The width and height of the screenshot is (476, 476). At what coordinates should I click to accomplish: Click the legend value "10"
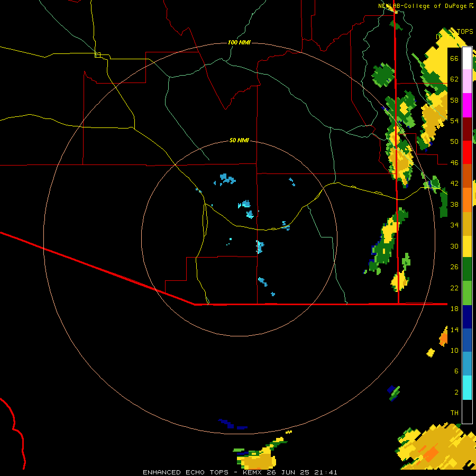click(x=454, y=351)
